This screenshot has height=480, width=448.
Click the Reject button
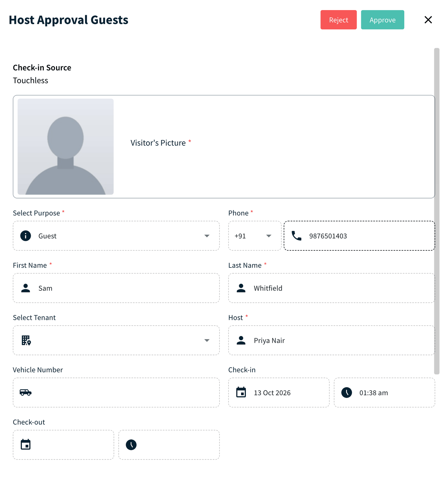[x=339, y=20]
